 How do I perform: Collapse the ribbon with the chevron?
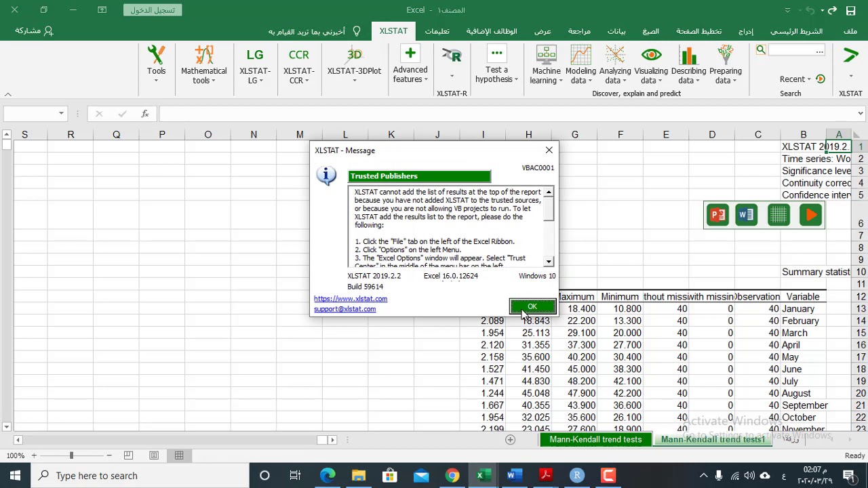(x=7, y=94)
